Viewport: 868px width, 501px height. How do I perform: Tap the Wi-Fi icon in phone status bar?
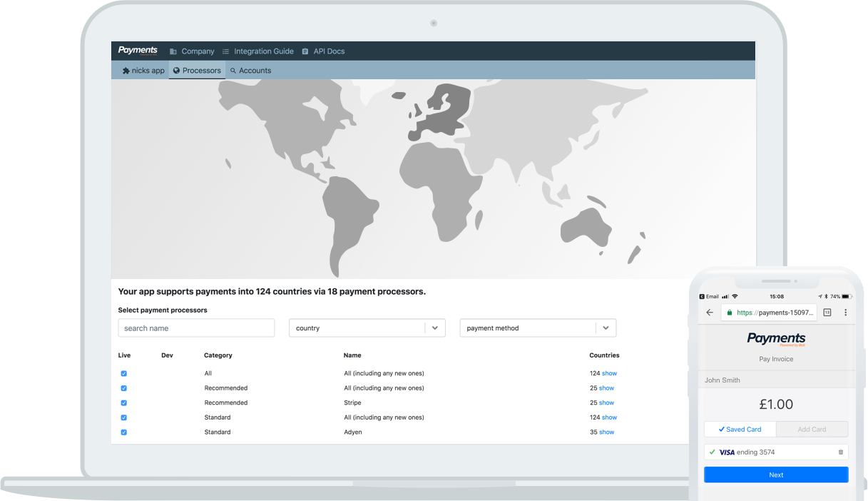pos(735,296)
